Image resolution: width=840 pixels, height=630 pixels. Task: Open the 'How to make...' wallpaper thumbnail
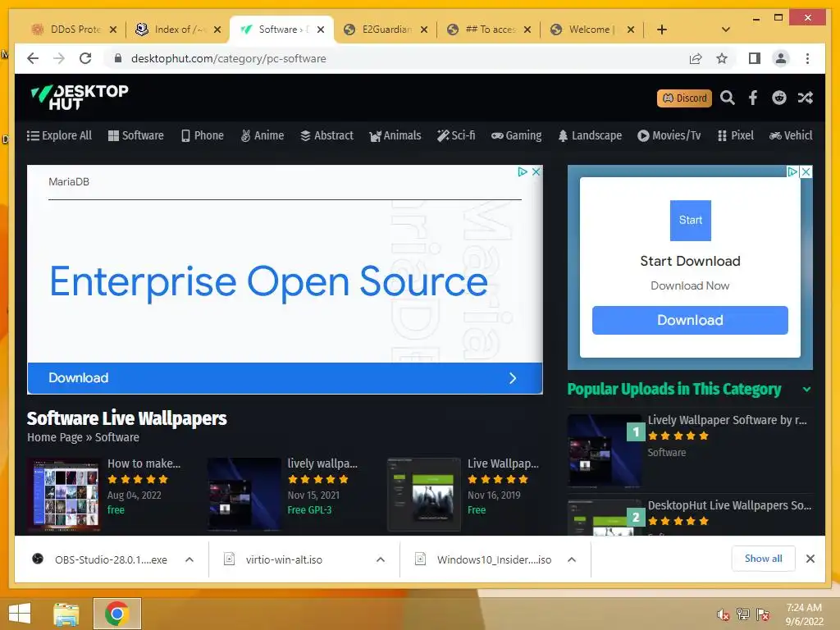64,494
